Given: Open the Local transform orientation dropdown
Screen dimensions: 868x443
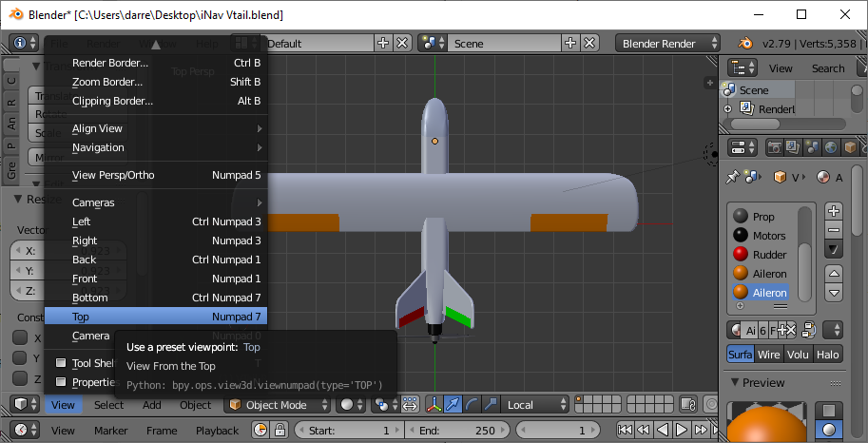Looking at the screenshot, I should (x=534, y=405).
